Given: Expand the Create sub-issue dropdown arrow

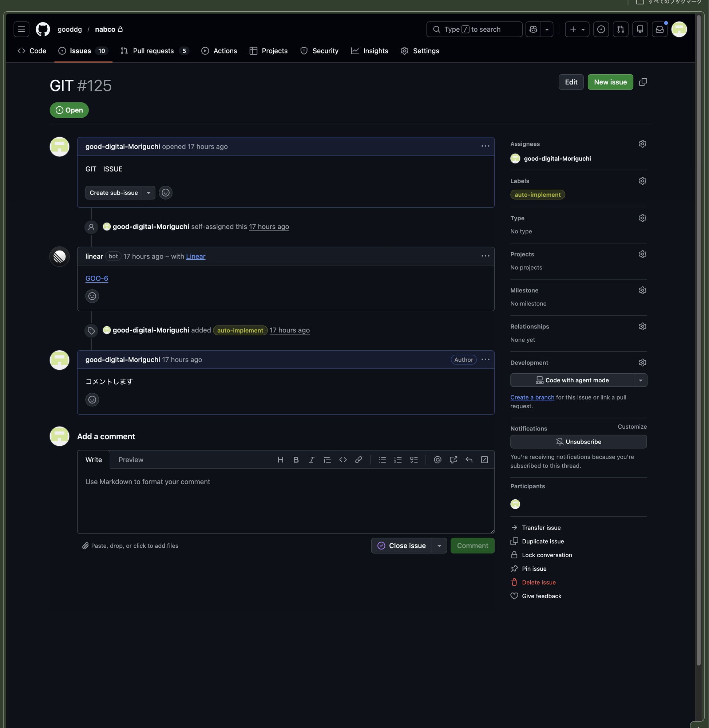Looking at the screenshot, I should (x=148, y=193).
